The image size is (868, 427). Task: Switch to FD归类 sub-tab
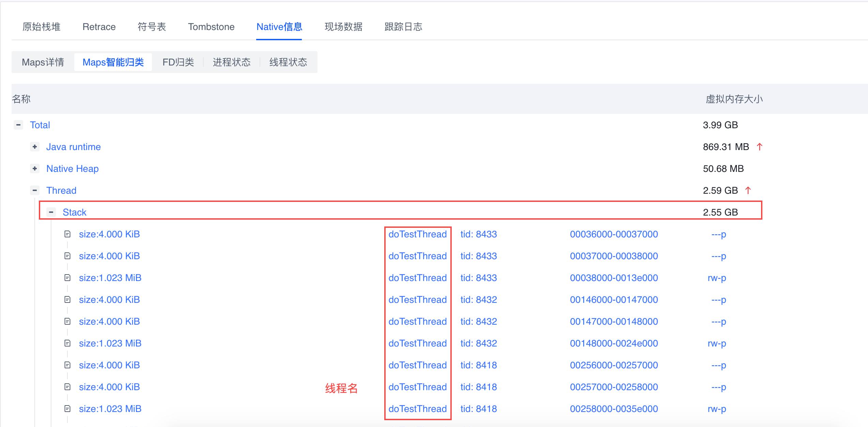click(178, 62)
